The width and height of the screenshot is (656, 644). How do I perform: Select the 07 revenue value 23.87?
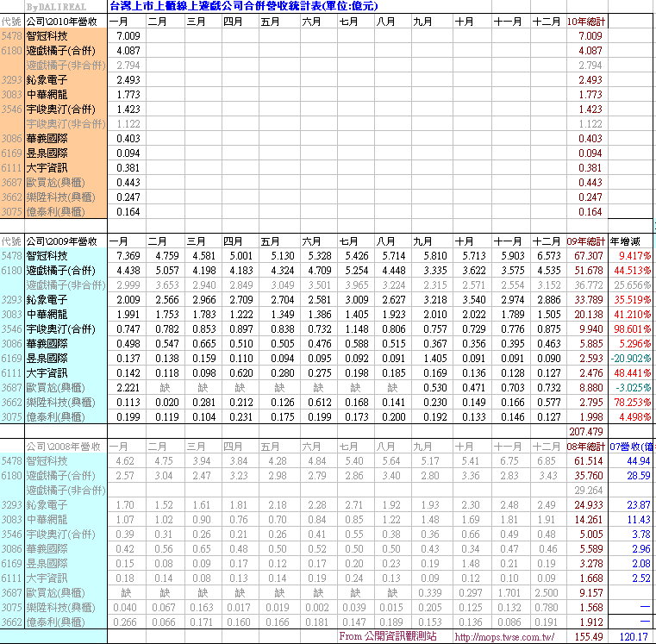click(639, 505)
